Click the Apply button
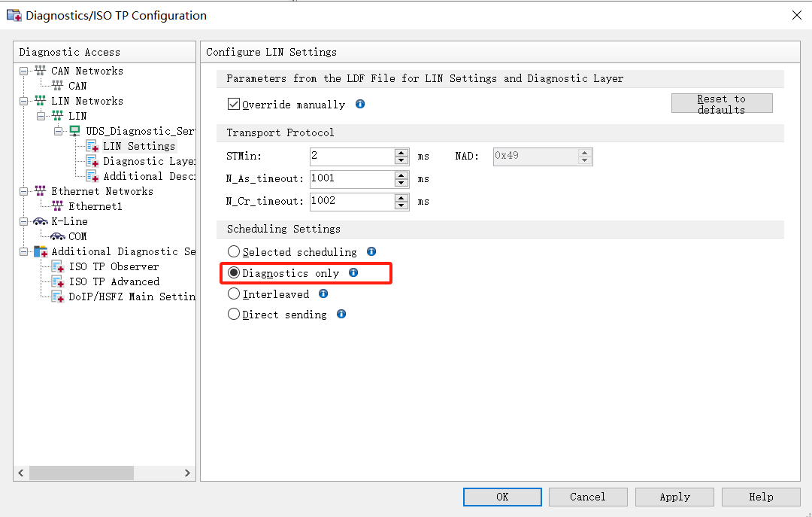Screen dimensions: 812x517 (674, 497)
